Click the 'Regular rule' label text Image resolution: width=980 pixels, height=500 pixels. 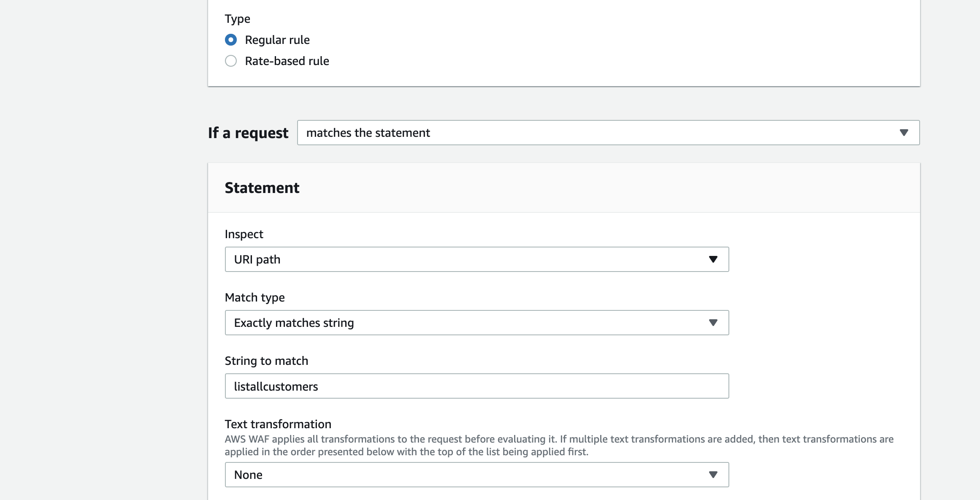(277, 40)
